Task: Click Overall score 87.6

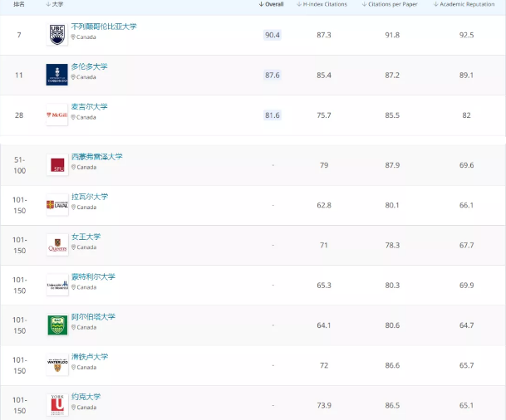Action: pyautogui.click(x=273, y=75)
